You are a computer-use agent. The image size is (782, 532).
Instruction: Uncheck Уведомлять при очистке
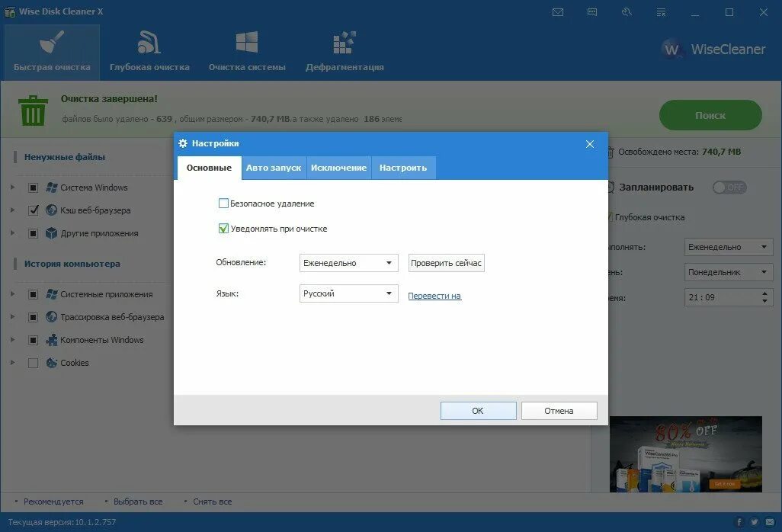tap(224, 229)
